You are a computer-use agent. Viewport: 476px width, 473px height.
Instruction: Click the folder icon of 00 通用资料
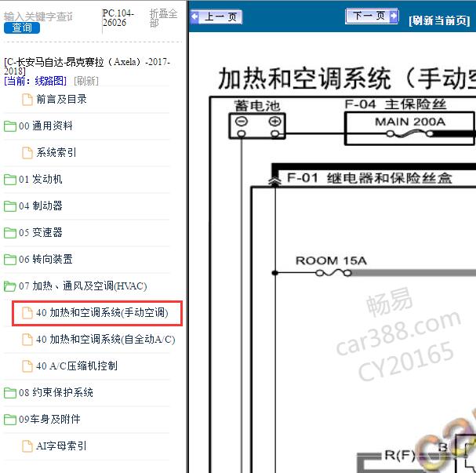pyautogui.click(x=10, y=126)
